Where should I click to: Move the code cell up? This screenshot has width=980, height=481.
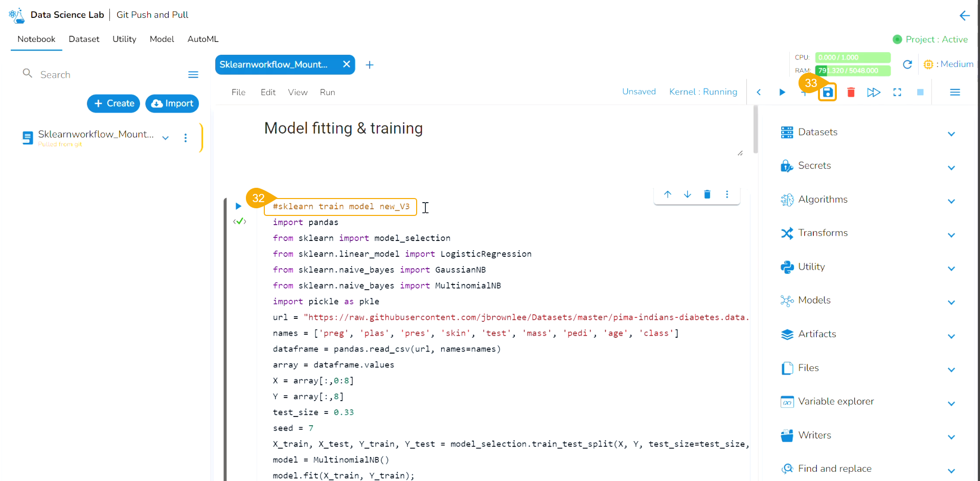[x=668, y=194]
